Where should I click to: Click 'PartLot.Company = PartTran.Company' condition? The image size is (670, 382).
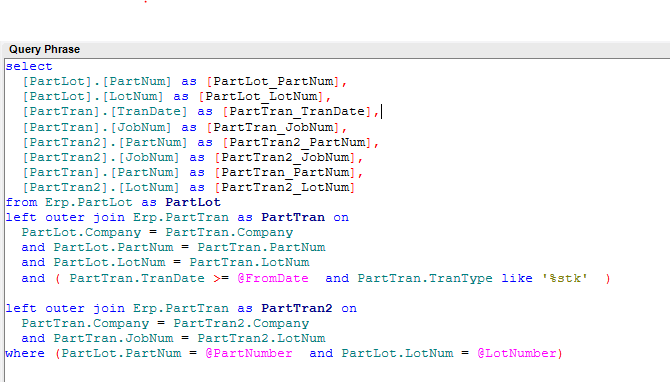157,232
